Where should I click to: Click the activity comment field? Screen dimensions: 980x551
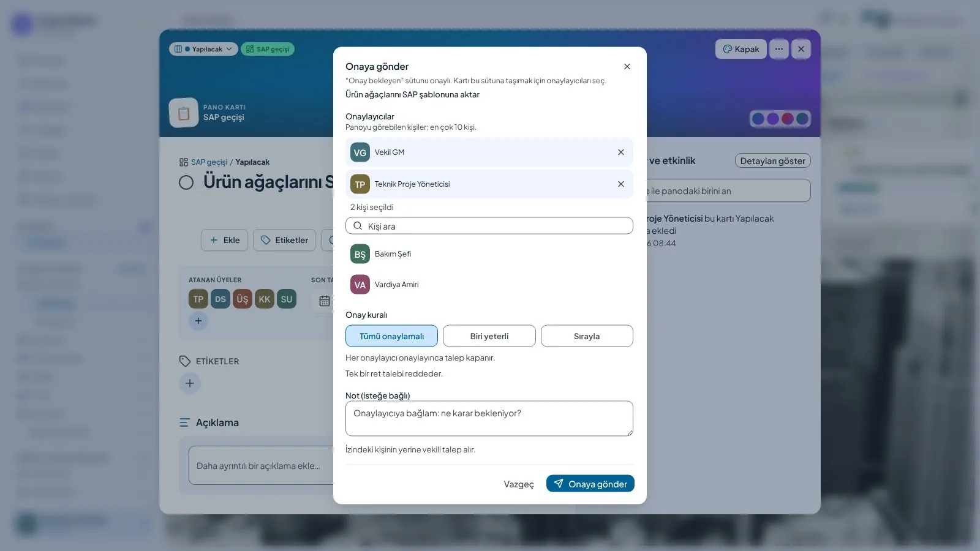point(728,191)
